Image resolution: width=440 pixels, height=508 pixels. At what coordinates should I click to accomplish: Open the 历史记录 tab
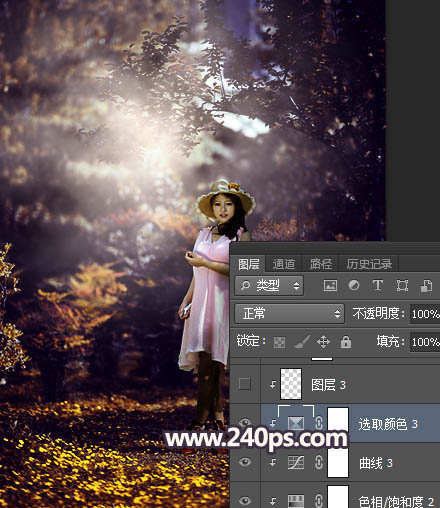(x=369, y=264)
